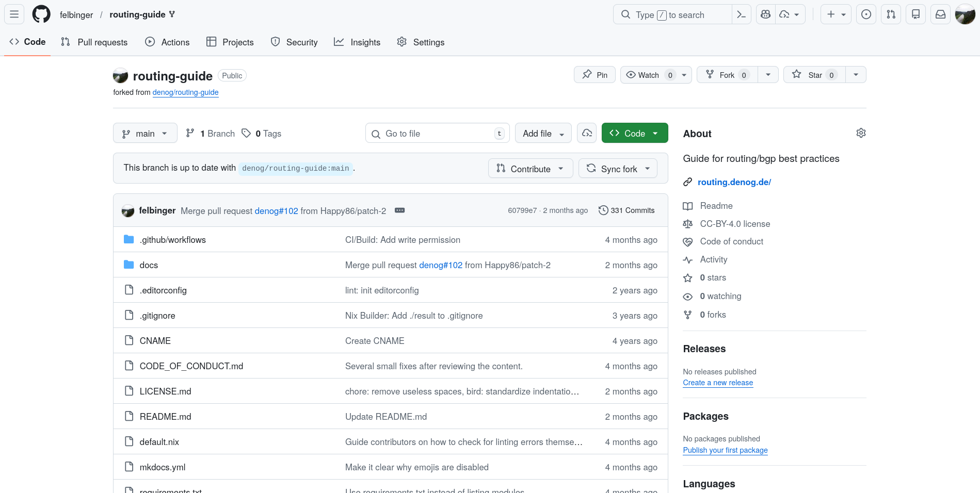Open the GitHub homepage logo
The height and width of the screenshot is (493, 980).
pos(41,14)
